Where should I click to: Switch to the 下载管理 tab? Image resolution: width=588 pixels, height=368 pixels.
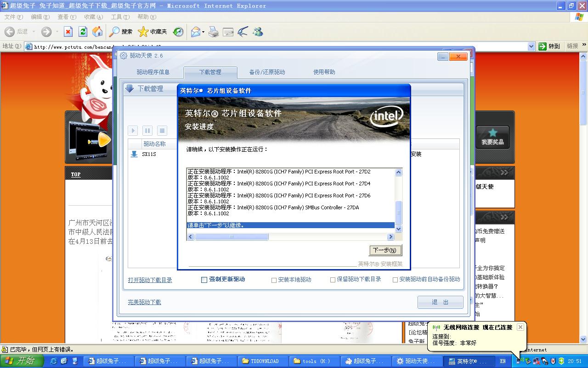click(210, 72)
